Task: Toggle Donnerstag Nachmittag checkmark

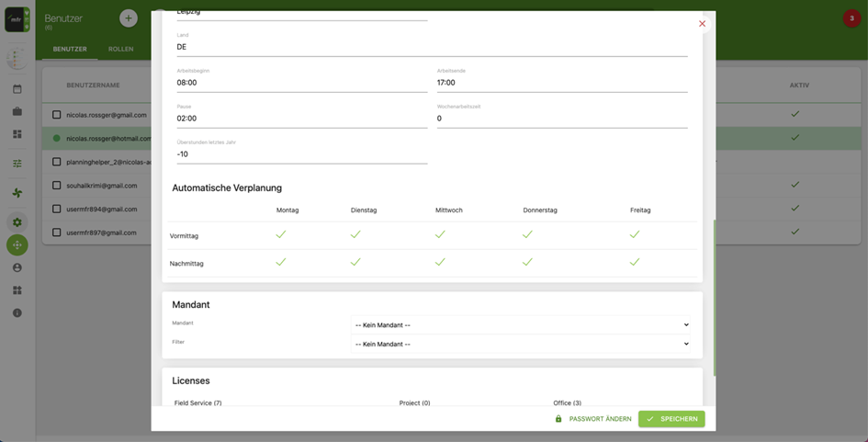Action: 527,262
